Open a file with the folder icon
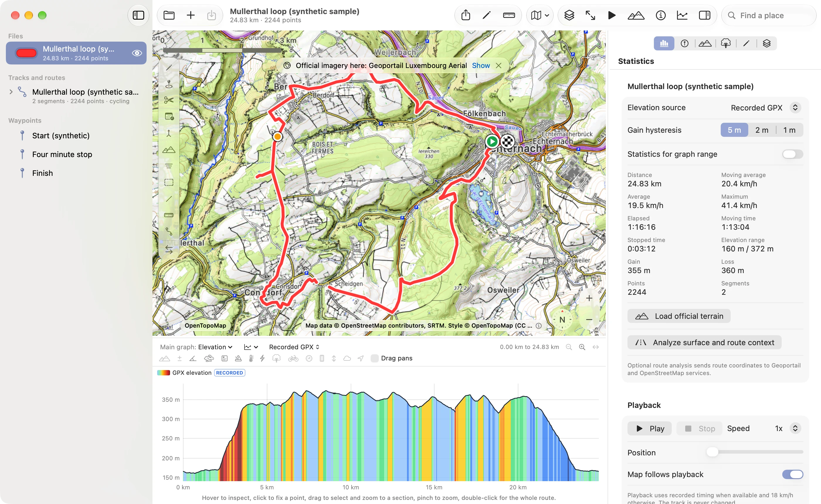 [x=169, y=15]
